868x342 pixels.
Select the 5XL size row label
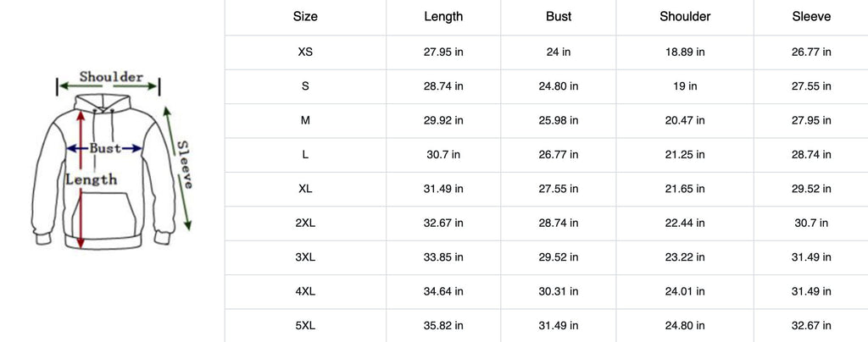point(305,326)
